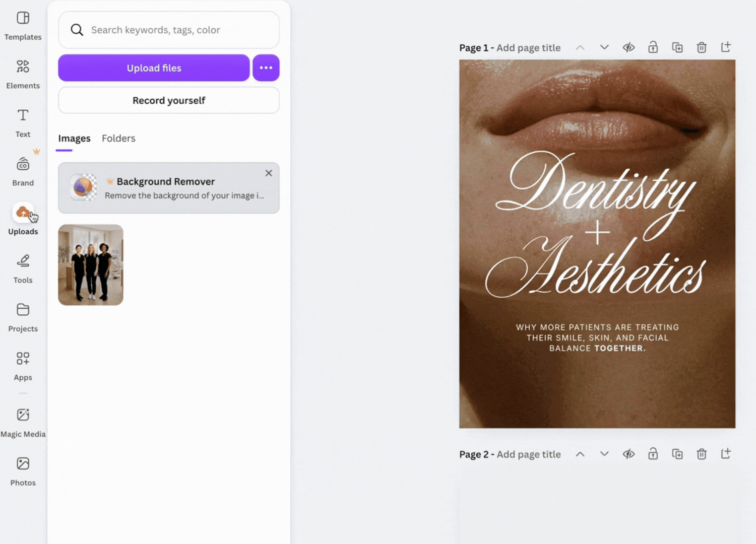Click Page 1 Add page title field
Image resolution: width=756 pixels, height=544 pixels.
(528, 48)
